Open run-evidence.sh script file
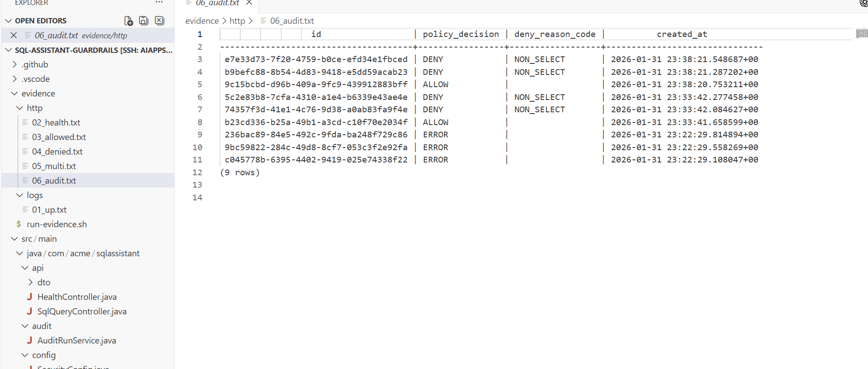868x369 pixels. (57, 224)
